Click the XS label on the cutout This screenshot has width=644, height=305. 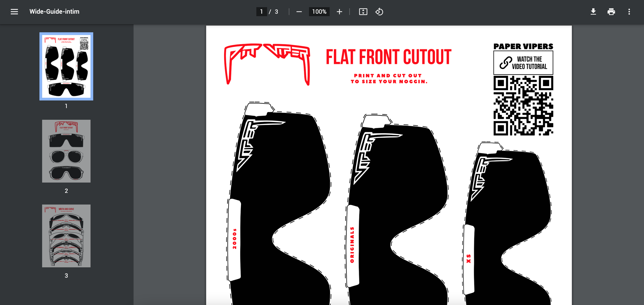pos(469,259)
